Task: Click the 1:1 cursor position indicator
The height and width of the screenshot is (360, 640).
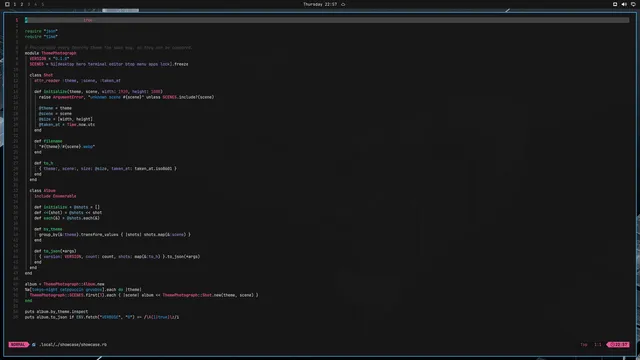Action: [x=598, y=344]
